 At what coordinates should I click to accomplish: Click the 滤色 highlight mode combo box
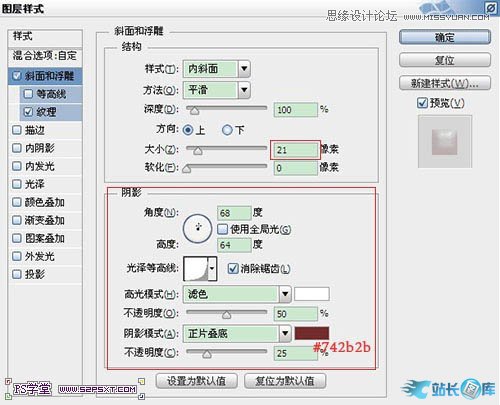237,294
